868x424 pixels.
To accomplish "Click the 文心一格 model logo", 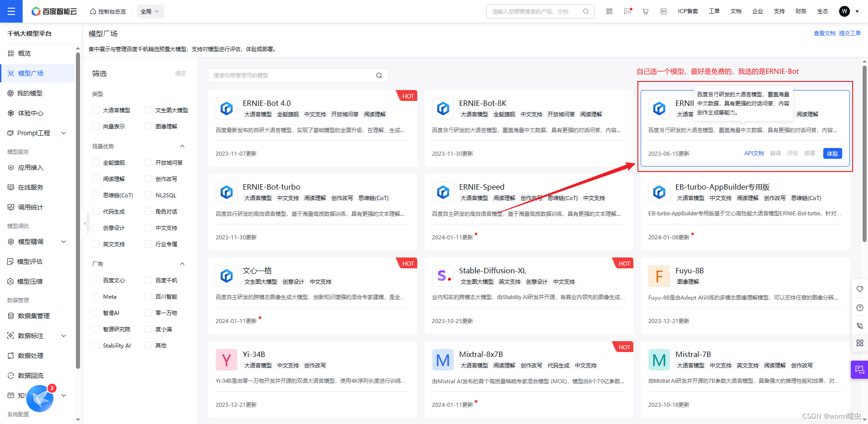I will pos(226,276).
